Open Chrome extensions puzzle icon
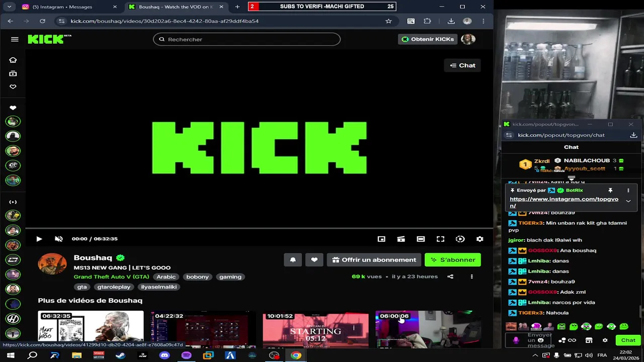644x362 pixels. (x=427, y=21)
